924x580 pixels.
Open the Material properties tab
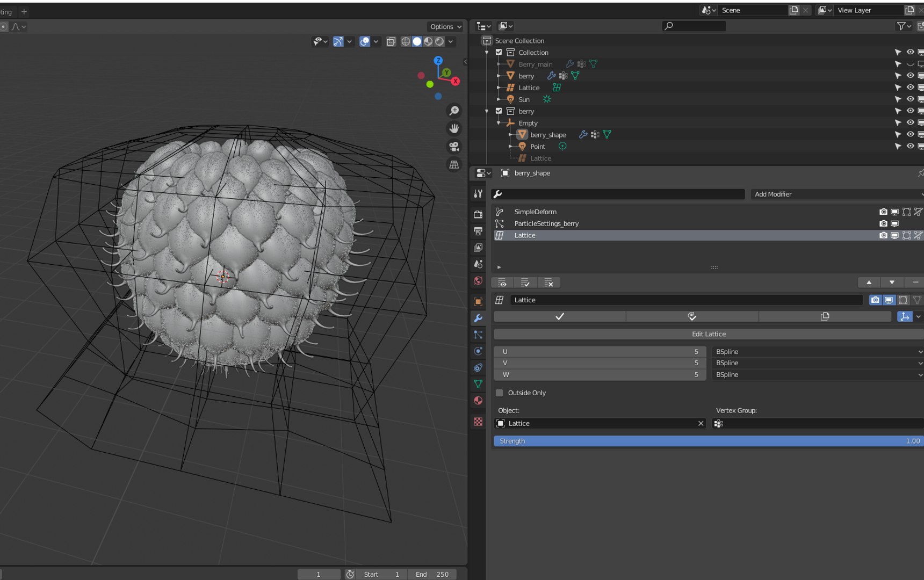(478, 401)
